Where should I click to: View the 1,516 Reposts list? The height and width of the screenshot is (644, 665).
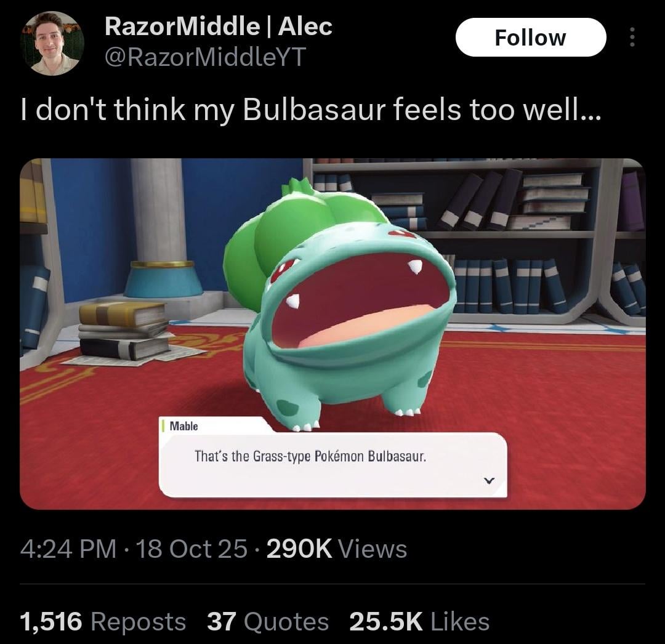click(103, 622)
